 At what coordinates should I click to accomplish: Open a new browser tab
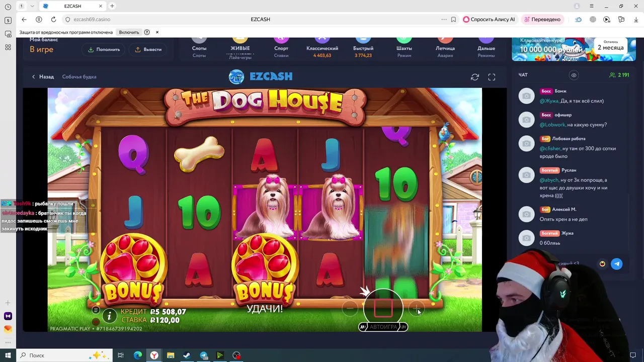tap(112, 6)
